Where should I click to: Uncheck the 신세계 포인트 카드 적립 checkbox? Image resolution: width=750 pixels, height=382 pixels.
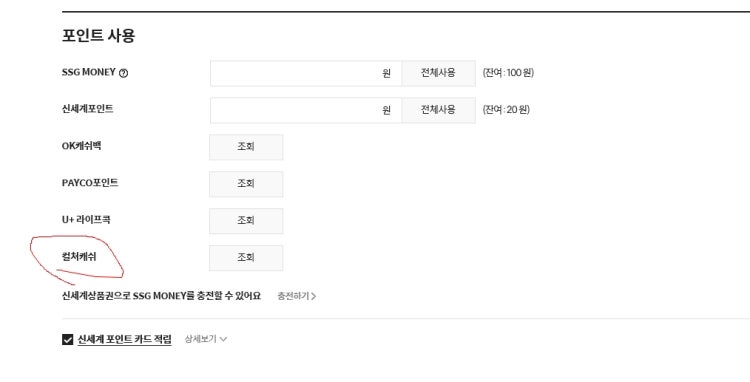67,339
